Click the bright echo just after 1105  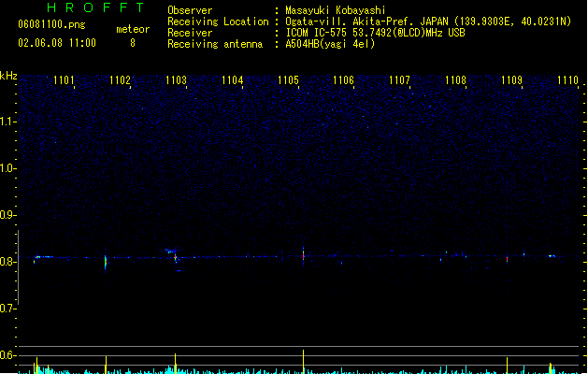[304, 256]
